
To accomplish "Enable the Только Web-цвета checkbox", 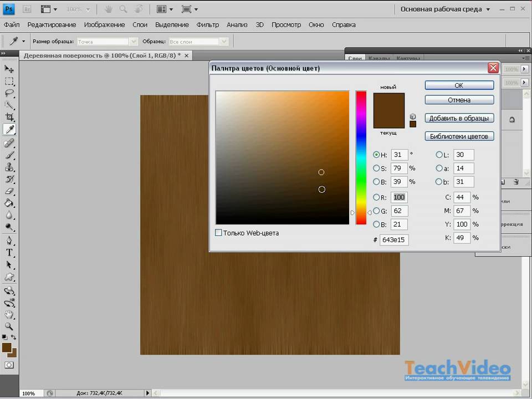I will tap(218, 233).
